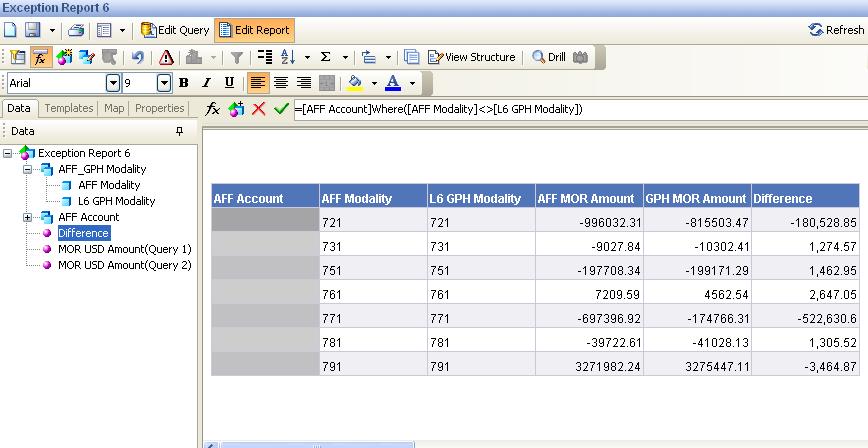Insert a Sum calculation with the sigma icon
Screen dimensions: 868x448
tap(326, 57)
